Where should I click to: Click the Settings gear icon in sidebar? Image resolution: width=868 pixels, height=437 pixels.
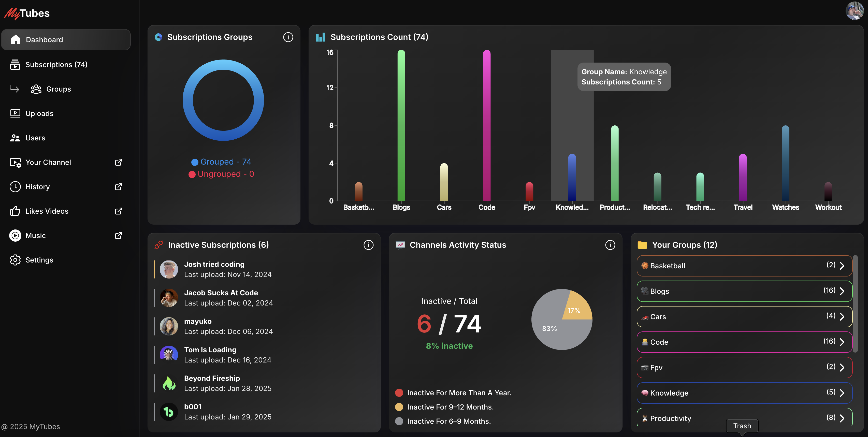[15, 260]
